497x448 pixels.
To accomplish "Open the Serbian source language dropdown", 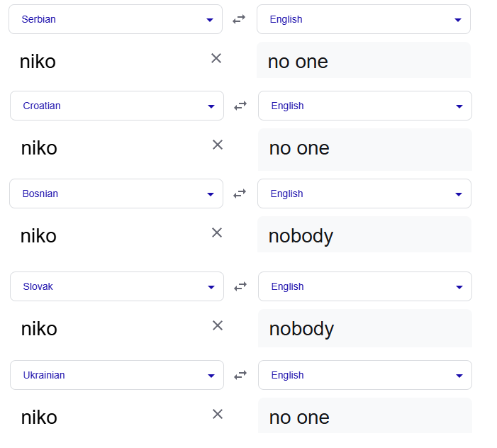I will click(116, 19).
